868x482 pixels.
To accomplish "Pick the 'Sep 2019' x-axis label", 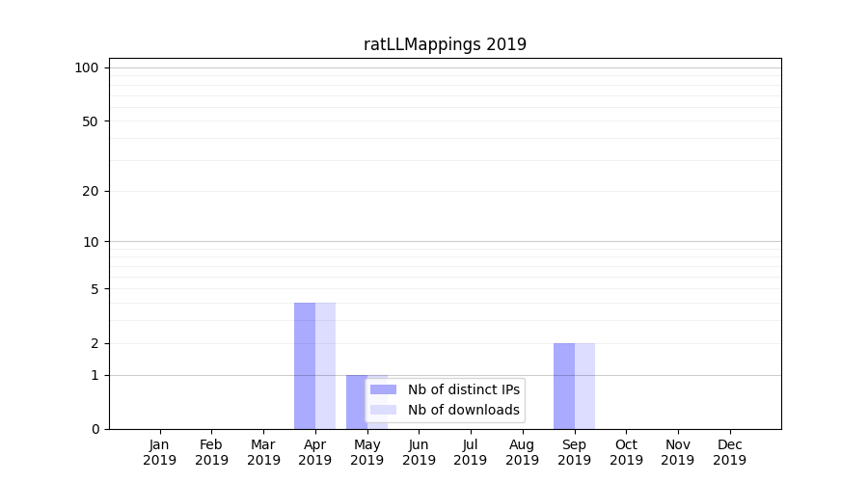I will [x=574, y=452].
